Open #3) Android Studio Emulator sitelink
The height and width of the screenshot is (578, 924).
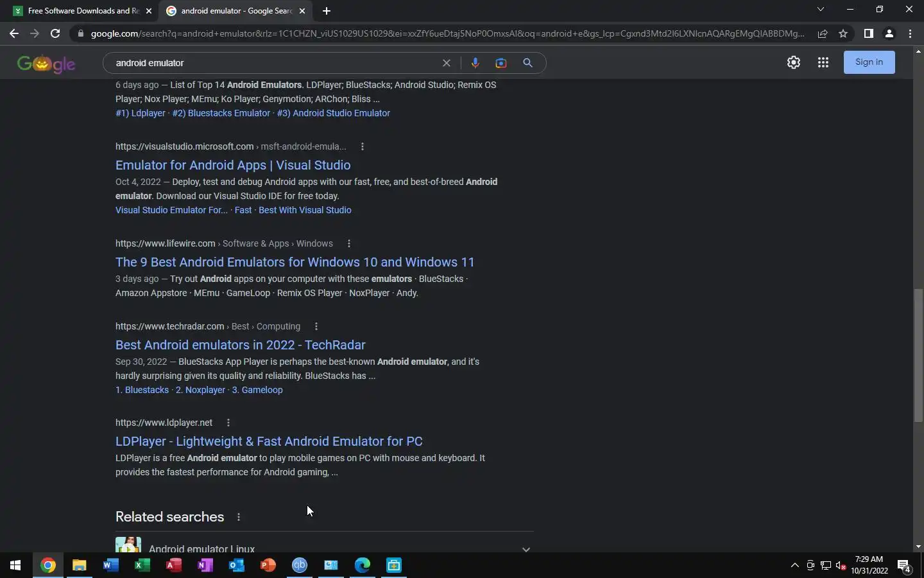coord(334,113)
